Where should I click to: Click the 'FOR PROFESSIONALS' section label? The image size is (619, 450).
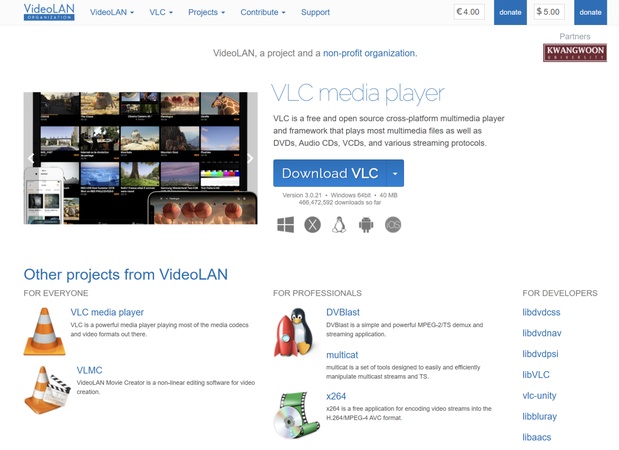tap(317, 293)
